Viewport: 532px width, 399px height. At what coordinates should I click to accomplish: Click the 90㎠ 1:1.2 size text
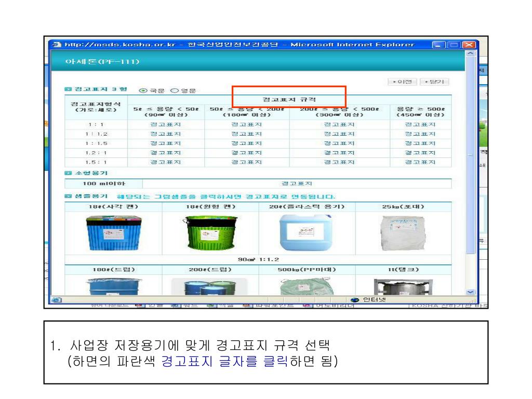click(258, 260)
